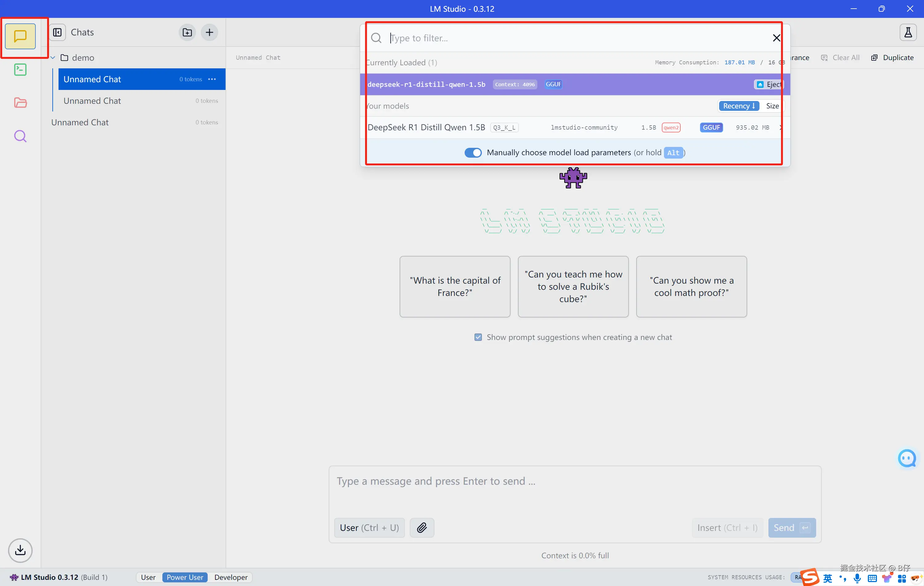Open the Chat section in sidebar
Viewport: 924px width, 586px height.
[20, 36]
